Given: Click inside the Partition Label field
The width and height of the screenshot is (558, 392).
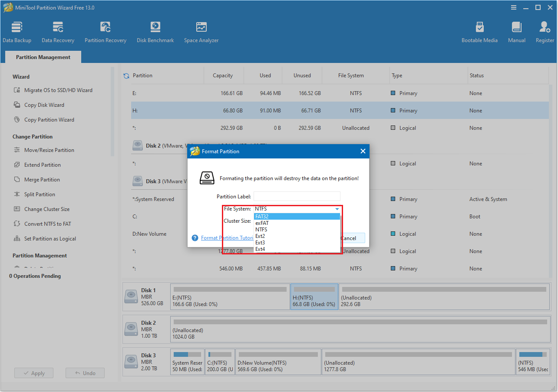Looking at the screenshot, I should pyautogui.click(x=297, y=196).
